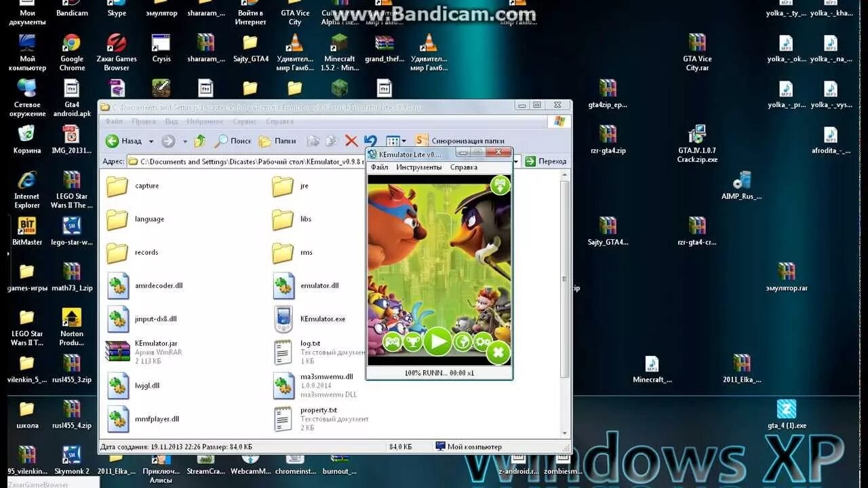Select the Zaxar Games Browser desktop icon
868x488 pixels.
coord(117,53)
